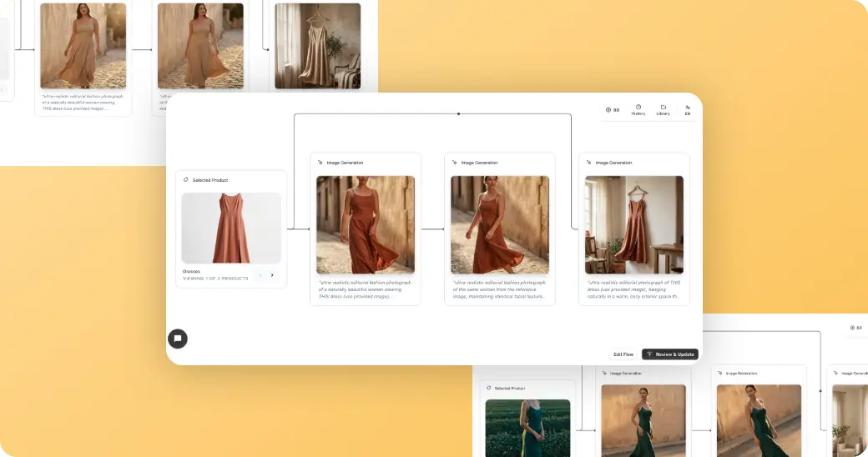Click the wand icon on the hanging-dress Image Generation card
This screenshot has height=457, width=868.
[589, 163]
